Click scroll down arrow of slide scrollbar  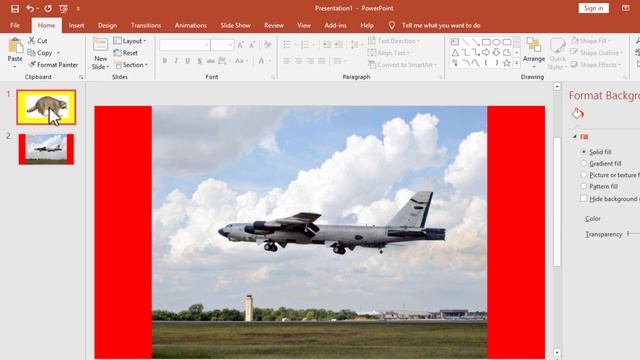coord(557,352)
